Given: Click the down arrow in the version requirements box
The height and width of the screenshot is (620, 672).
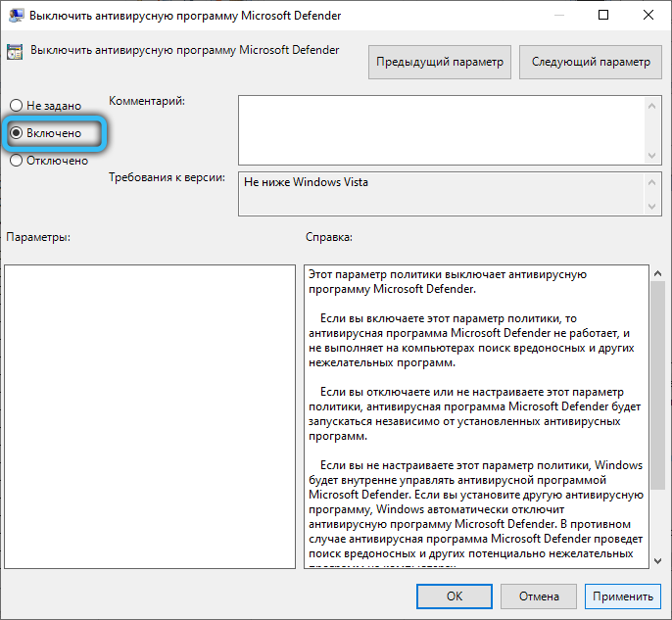Looking at the screenshot, I should (x=652, y=206).
